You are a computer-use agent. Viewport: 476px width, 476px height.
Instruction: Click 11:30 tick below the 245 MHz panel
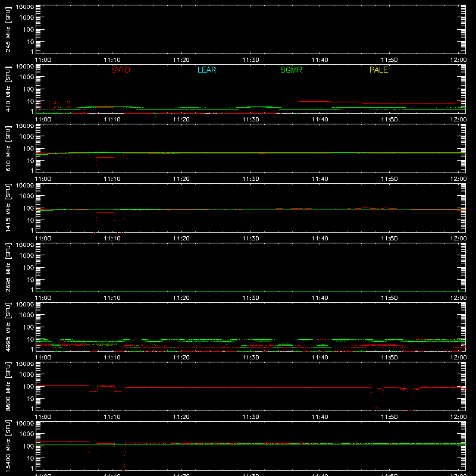click(x=250, y=60)
